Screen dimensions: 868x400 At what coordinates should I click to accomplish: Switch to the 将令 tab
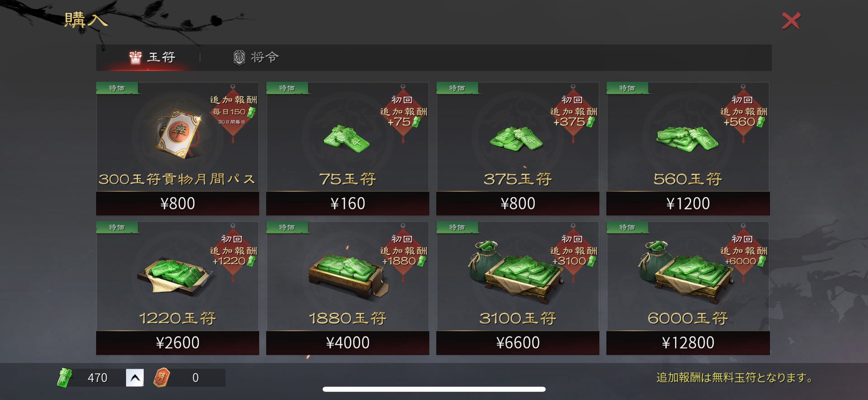point(256,57)
